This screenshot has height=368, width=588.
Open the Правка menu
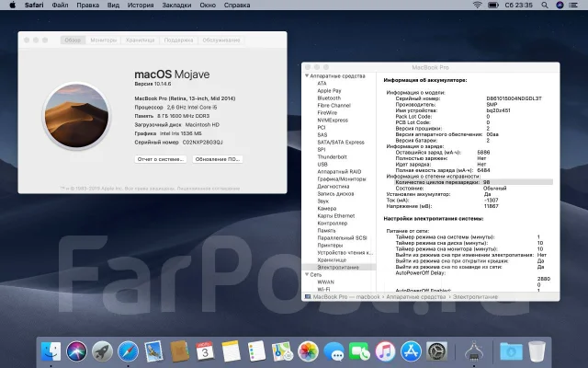88,6
